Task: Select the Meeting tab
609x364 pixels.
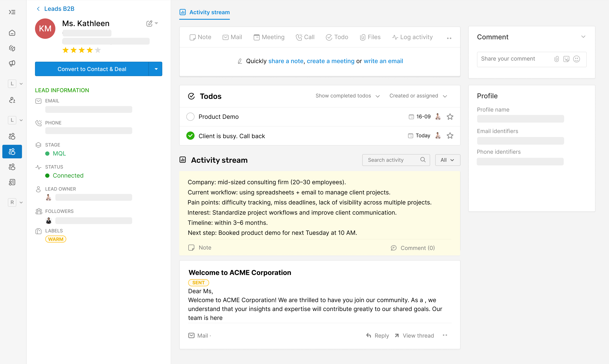Action: pos(269,37)
